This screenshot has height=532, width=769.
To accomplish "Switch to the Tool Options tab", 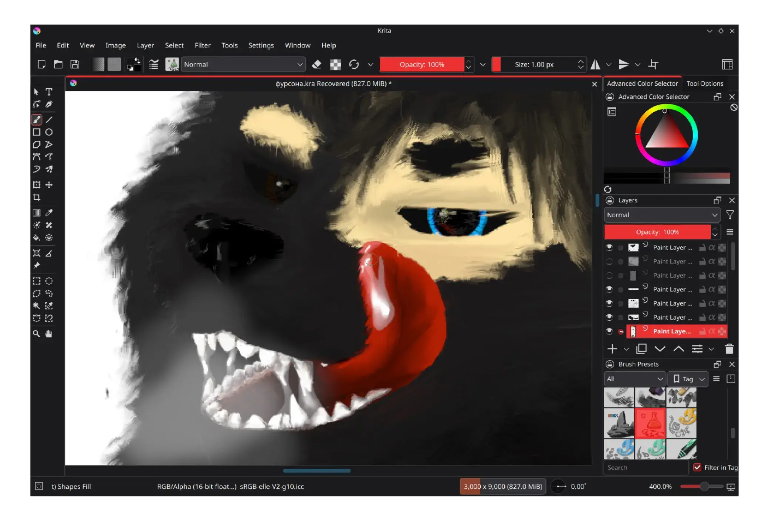I will point(705,83).
